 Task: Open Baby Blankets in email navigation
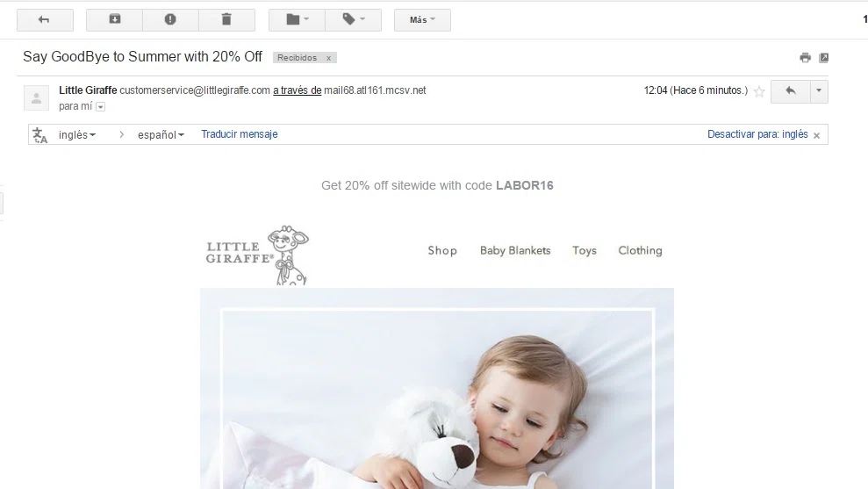coord(515,250)
